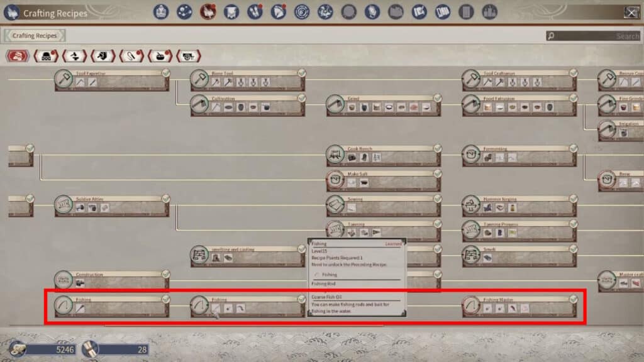Open the city buildings icon in top bar

click(x=489, y=12)
